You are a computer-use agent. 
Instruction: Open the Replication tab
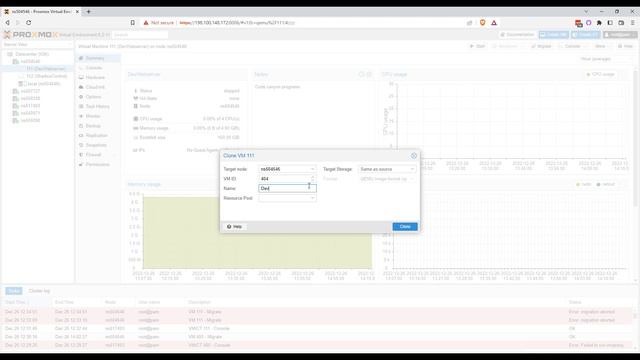pos(98,136)
